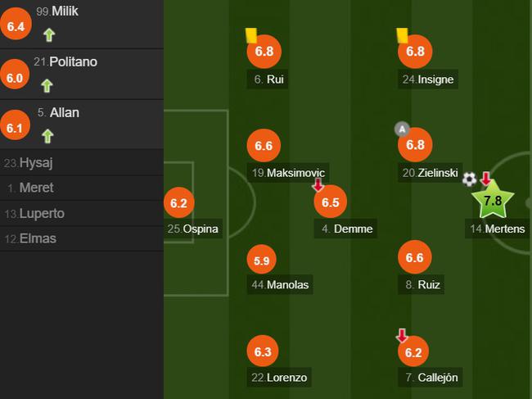Screen dimensions: 532x399
Task: Click the green sub-on arrow under Milik
Action: 48,34
